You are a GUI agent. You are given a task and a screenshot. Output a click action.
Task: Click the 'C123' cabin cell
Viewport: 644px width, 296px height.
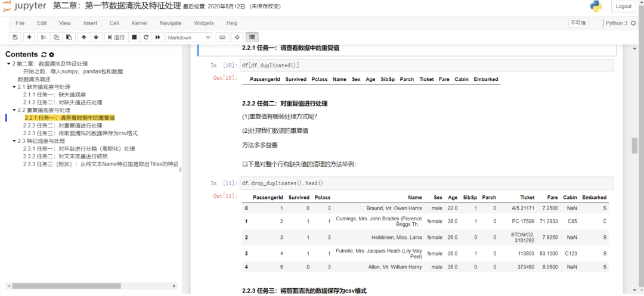pyautogui.click(x=571, y=254)
